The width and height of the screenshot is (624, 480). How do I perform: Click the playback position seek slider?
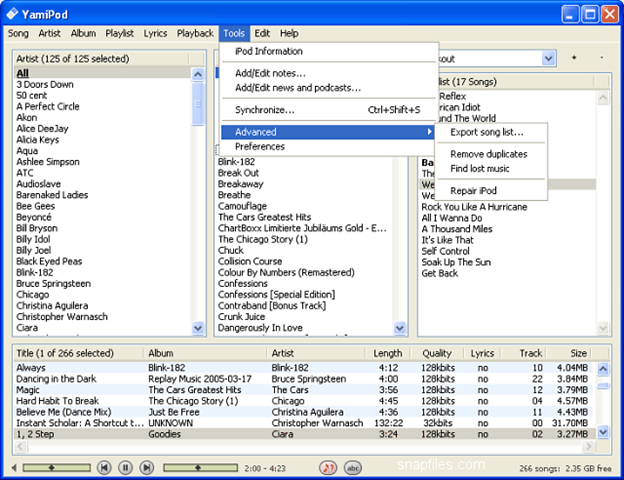[200, 467]
